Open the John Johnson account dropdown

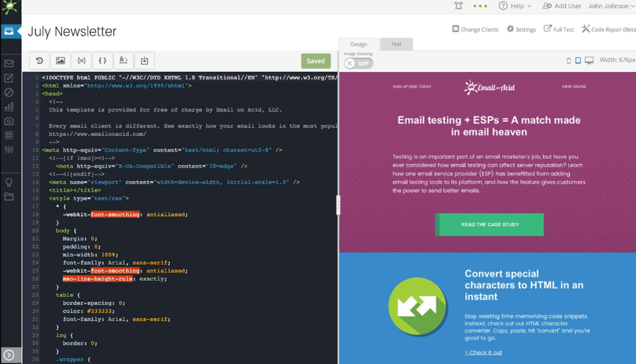[609, 6]
